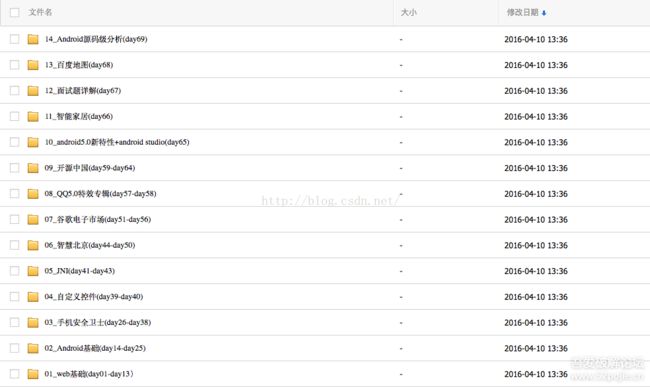
Task: Click folder icon for 03_手机安全卫士(day26-day38)
Action: click(x=33, y=322)
